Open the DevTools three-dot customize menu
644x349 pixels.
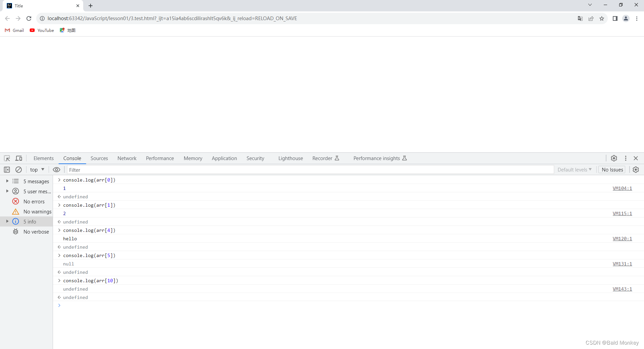coord(626,158)
